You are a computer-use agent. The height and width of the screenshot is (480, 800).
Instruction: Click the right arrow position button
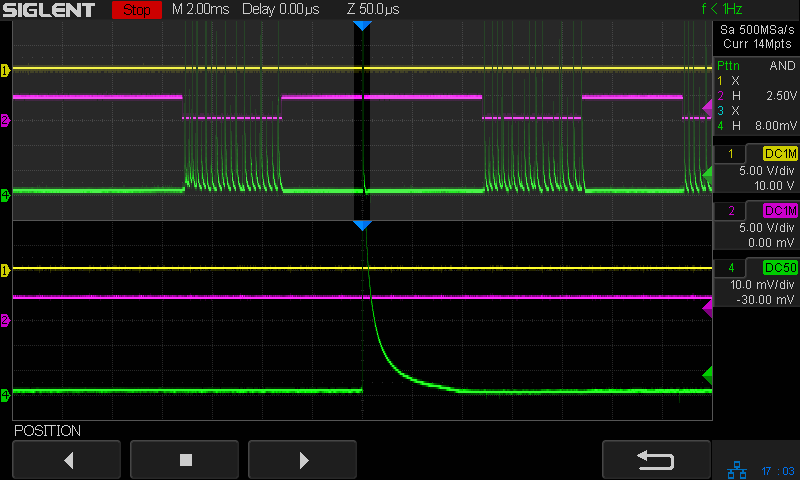303,460
